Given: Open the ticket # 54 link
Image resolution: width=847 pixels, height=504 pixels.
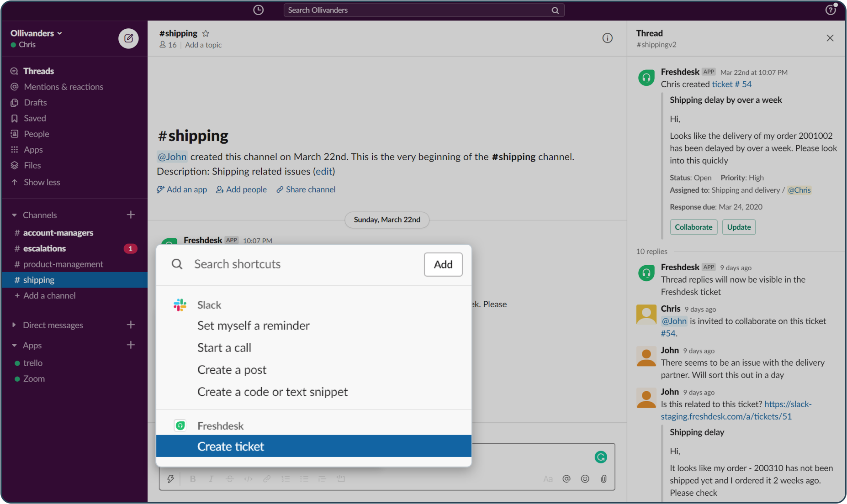Looking at the screenshot, I should pyautogui.click(x=731, y=84).
